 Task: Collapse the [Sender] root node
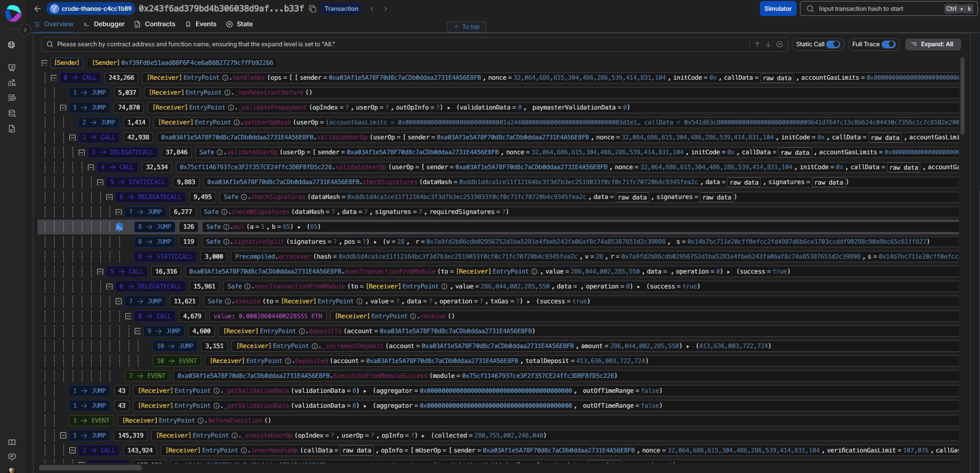point(44,63)
